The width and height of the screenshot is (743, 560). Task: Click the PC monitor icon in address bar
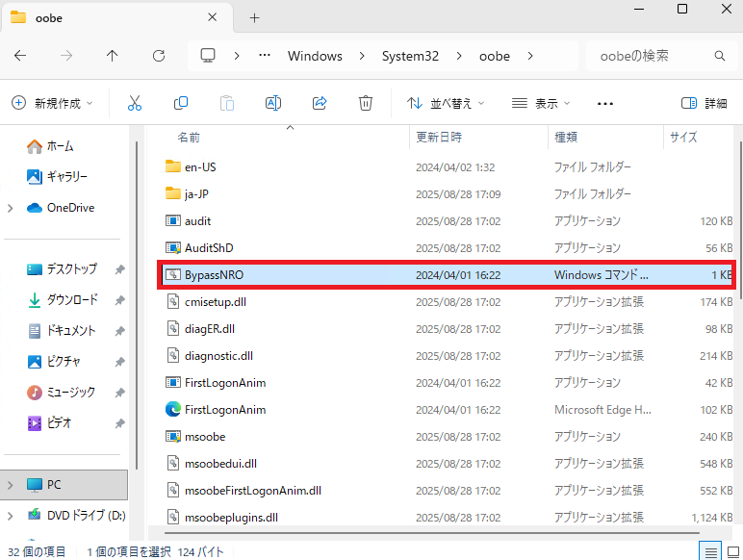[x=208, y=56]
